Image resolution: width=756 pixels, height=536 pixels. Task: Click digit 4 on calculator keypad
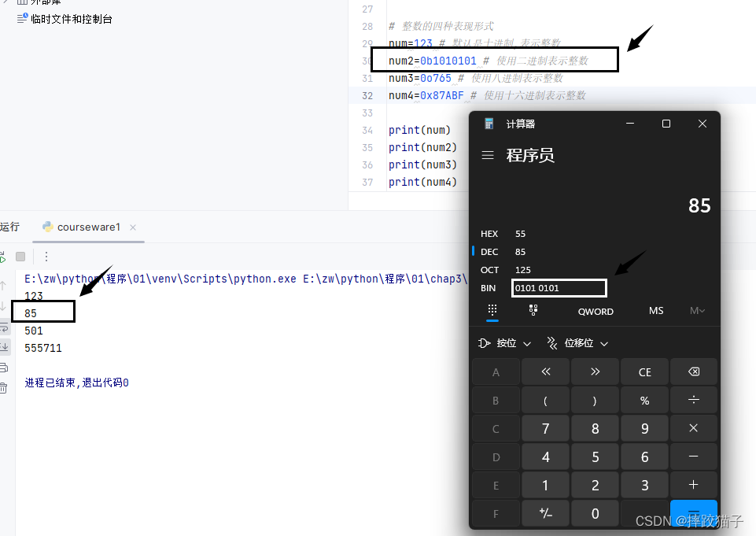pyautogui.click(x=546, y=457)
